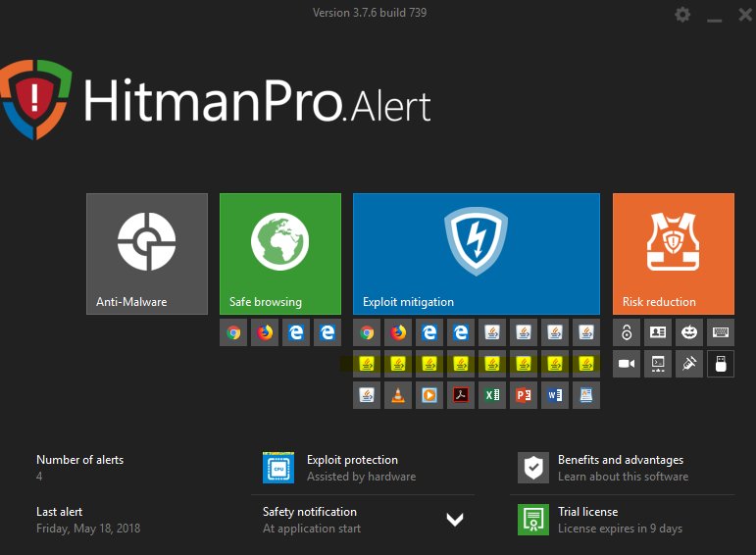
Task: Select the WordPad document icon
Action: coord(586,395)
